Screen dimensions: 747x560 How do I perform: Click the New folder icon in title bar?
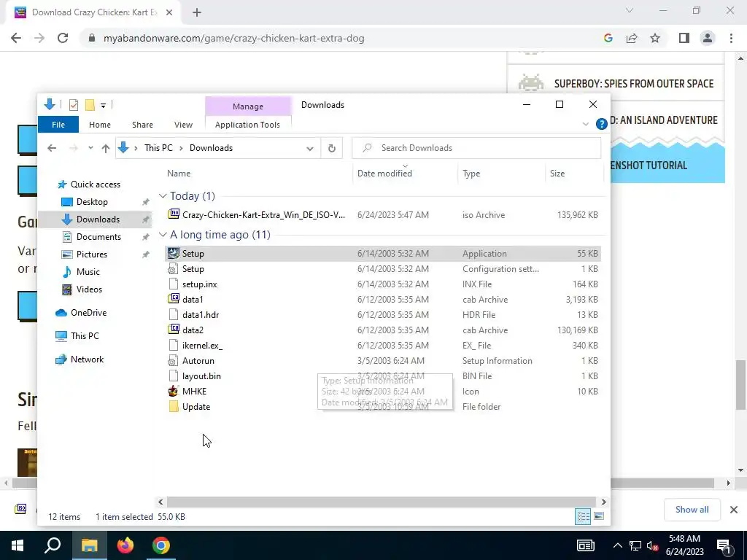tap(90, 104)
